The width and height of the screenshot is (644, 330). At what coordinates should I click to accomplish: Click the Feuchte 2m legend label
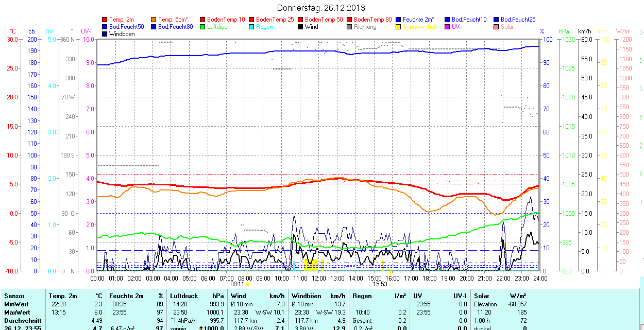[418, 20]
